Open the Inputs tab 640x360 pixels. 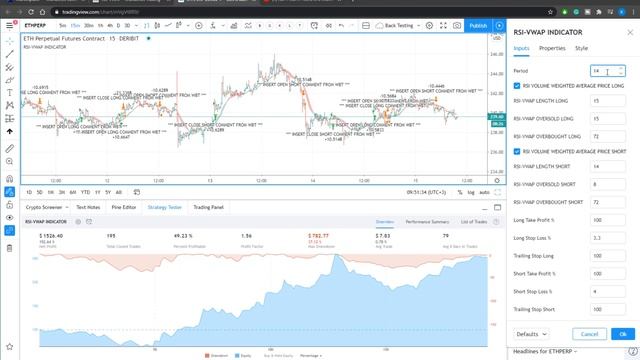(521, 48)
